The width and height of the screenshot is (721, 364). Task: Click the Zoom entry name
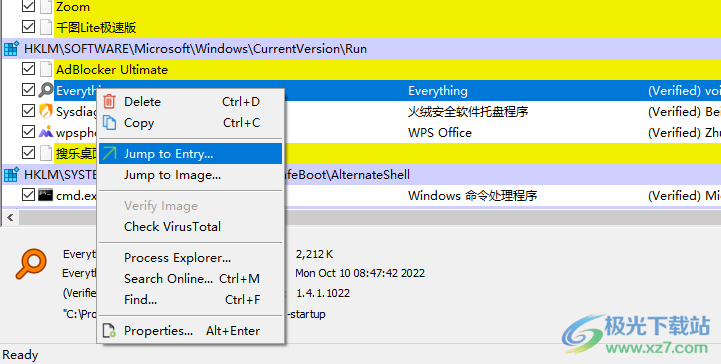[x=73, y=7]
